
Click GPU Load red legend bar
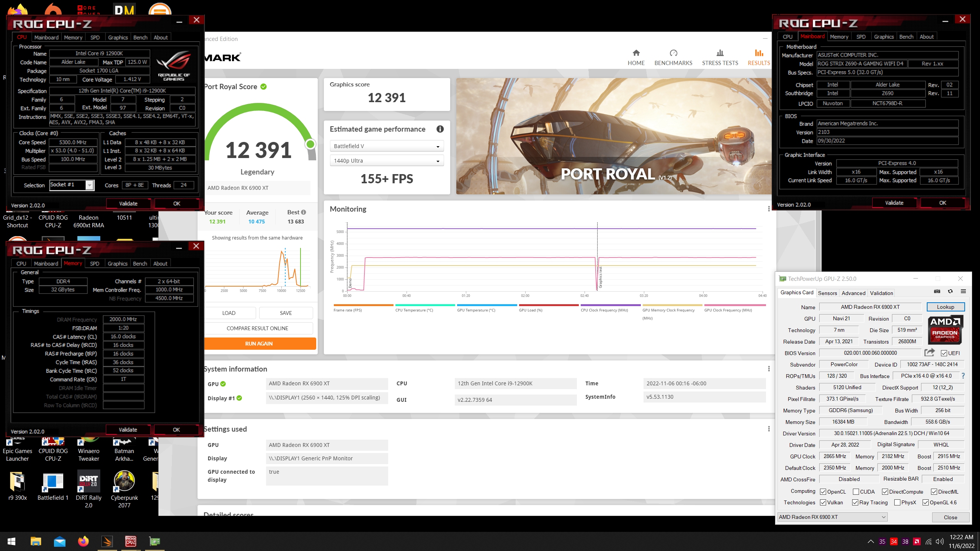(x=549, y=305)
